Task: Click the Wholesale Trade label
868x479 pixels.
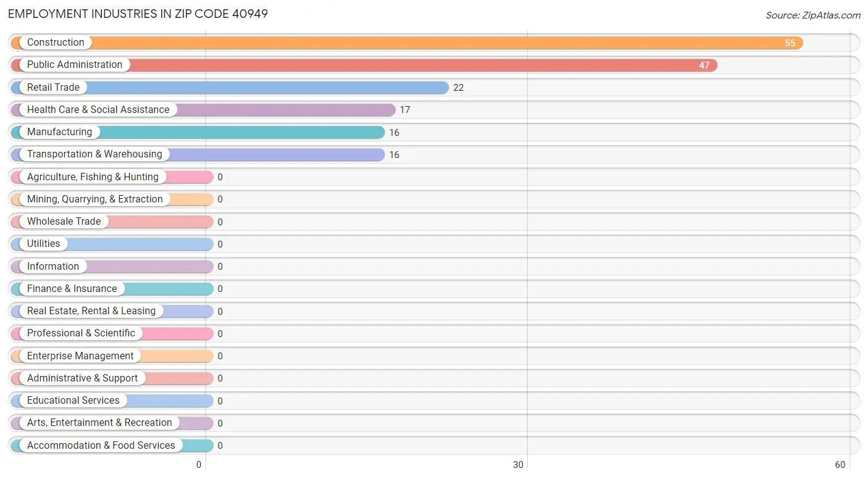Action: pyautogui.click(x=64, y=222)
